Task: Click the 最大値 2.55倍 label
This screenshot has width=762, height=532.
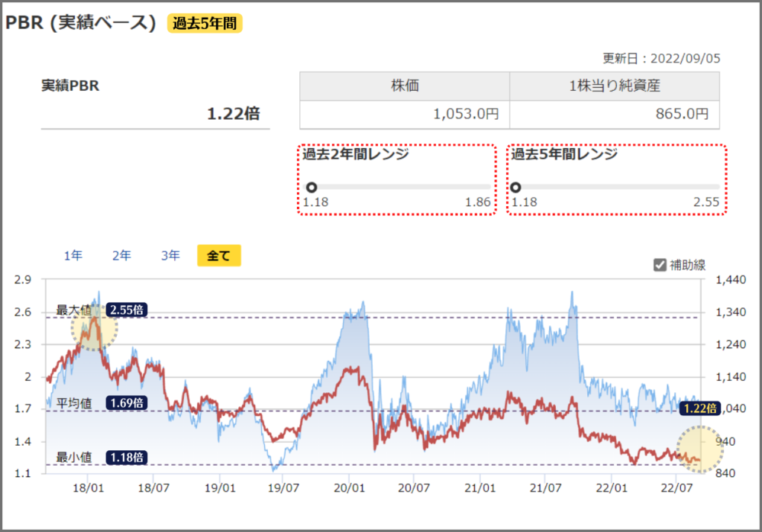Action: (x=127, y=310)
